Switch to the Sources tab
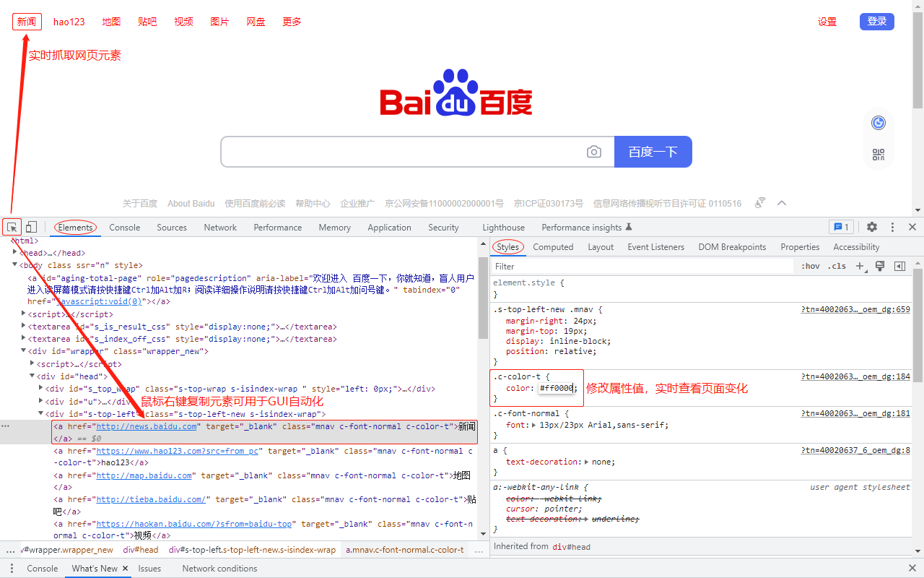This screenshot has height=578, width=924. coord(172,227)
